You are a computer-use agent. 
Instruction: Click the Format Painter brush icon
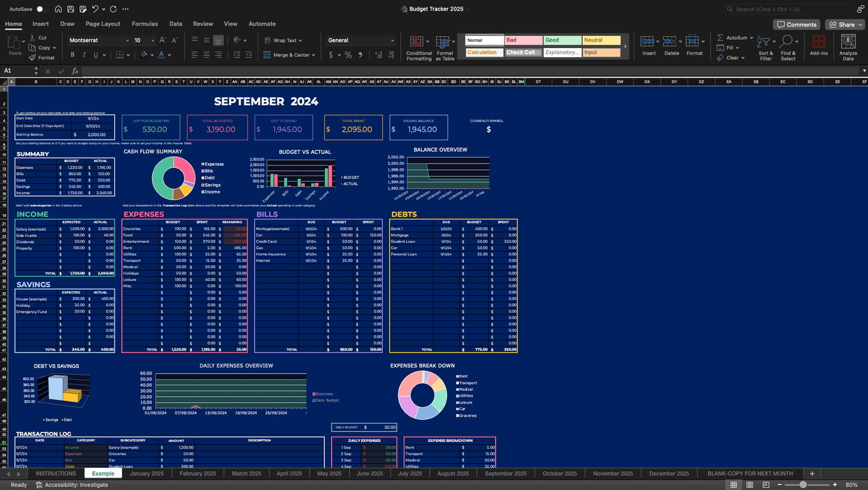point(31,58)
